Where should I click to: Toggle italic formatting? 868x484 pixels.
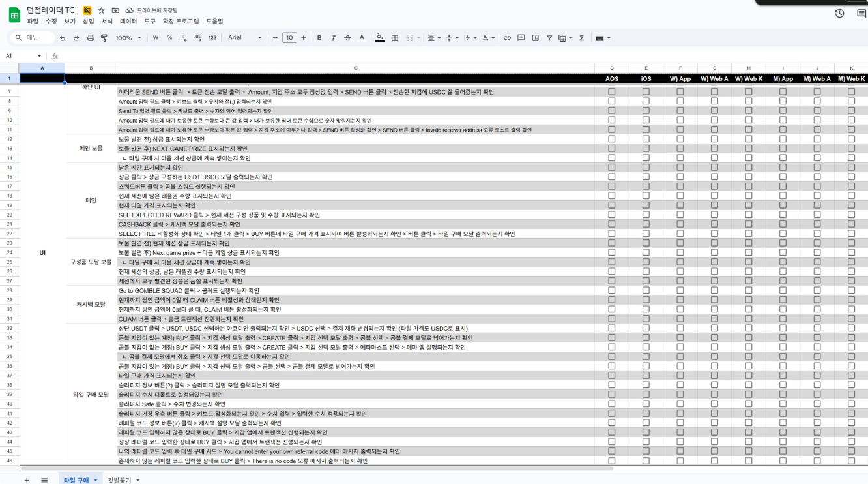click(x=334, y=38)
